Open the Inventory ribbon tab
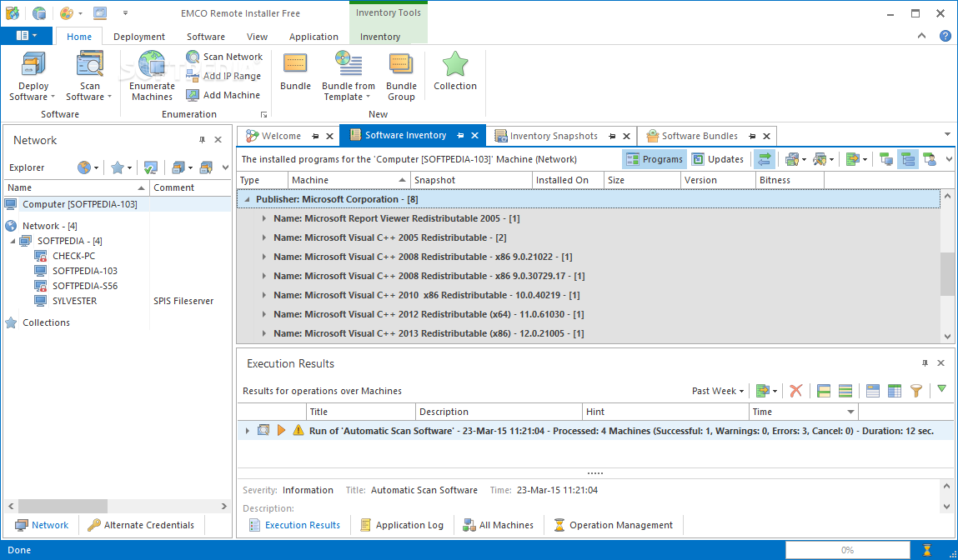 click(380, 37)
